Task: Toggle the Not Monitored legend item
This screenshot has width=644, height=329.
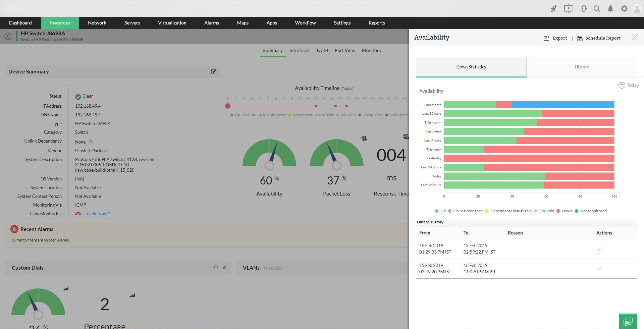Action: coord(591,211)
